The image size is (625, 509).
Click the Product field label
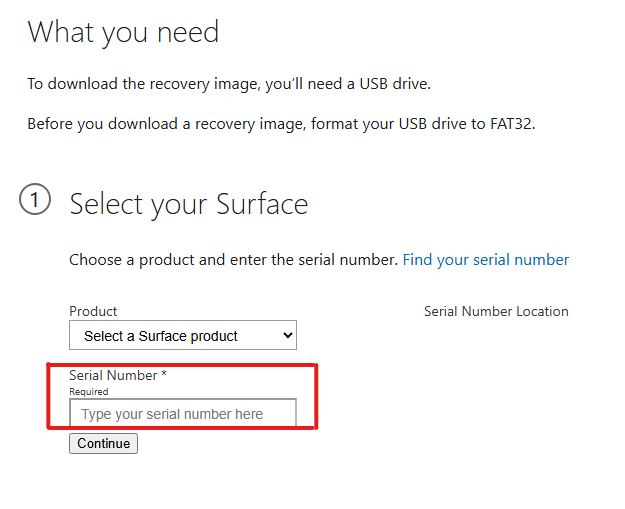coord(93,311)
